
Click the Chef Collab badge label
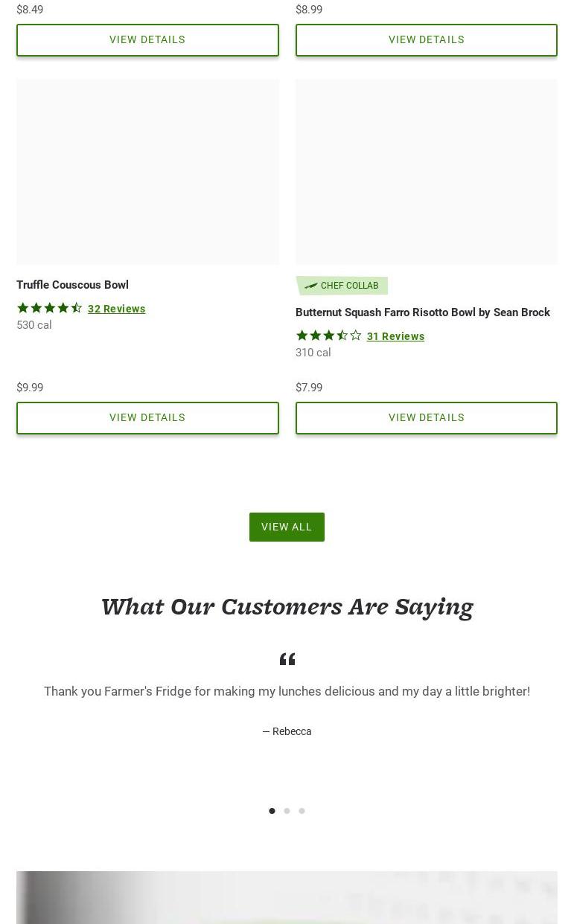(349, 286)
